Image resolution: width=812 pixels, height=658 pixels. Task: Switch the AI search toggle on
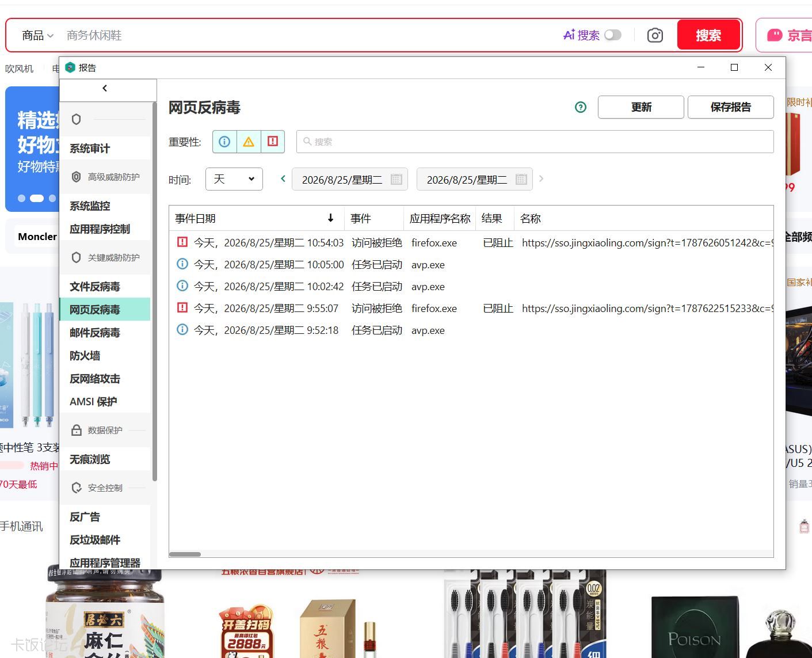click(613, 35)
